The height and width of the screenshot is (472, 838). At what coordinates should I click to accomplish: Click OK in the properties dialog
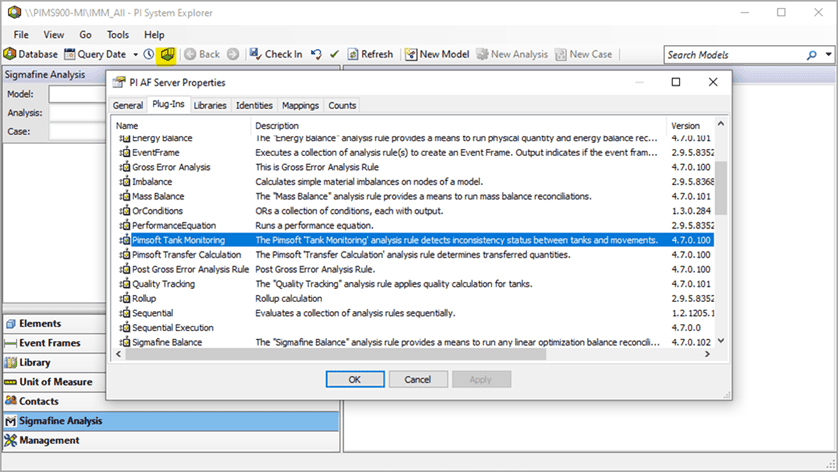355,380
